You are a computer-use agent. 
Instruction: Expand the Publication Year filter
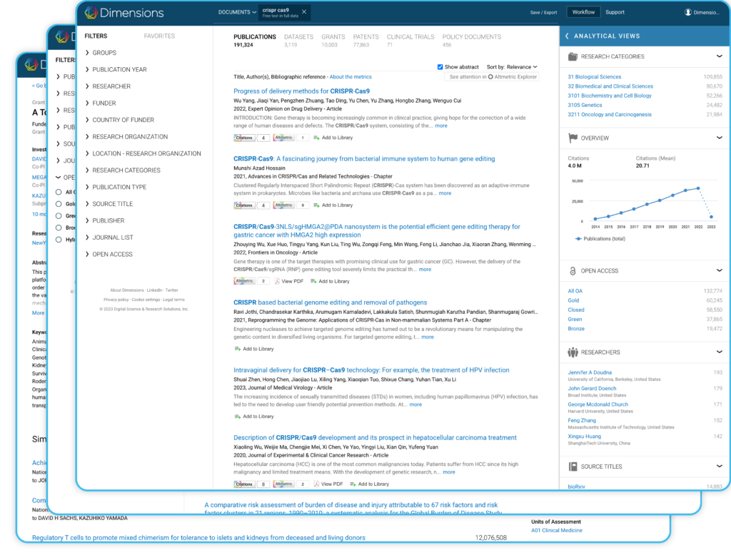point(119,70)
